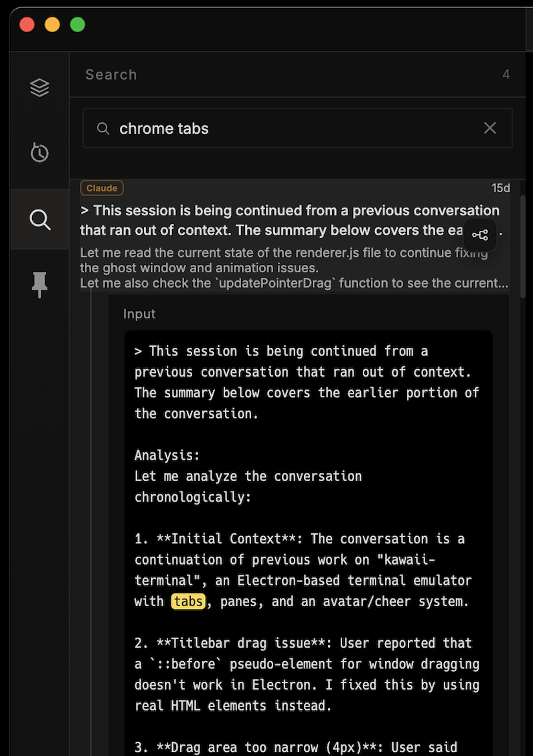Select the search magnifier sidebar icon
The height and width of the screenshot is (756, 533).
pyautogui.click(x=40, y=219)
